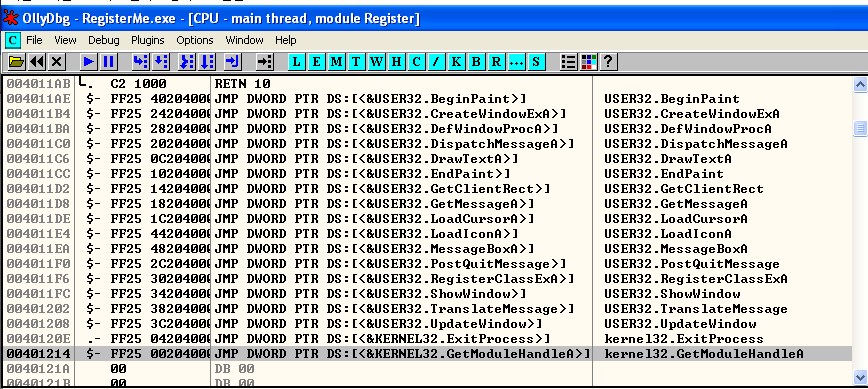Open the Options menu
Screen dimensions: 868x389
(195, 40)
